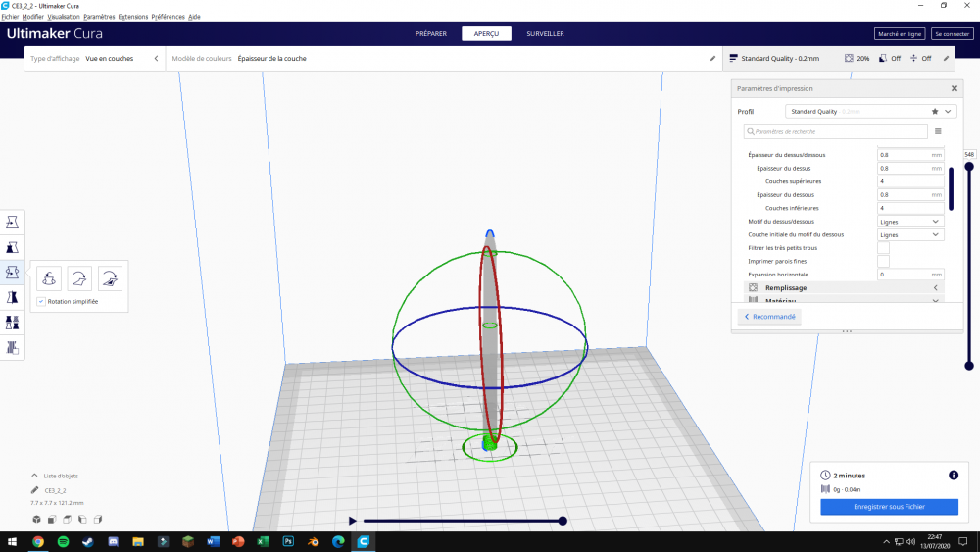980x552 pixels.
Task: Click the layer slider top handle
Action: 969,167
